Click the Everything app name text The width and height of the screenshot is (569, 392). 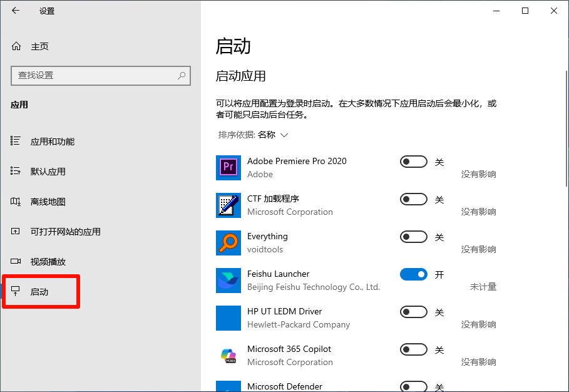coord(267,236)
